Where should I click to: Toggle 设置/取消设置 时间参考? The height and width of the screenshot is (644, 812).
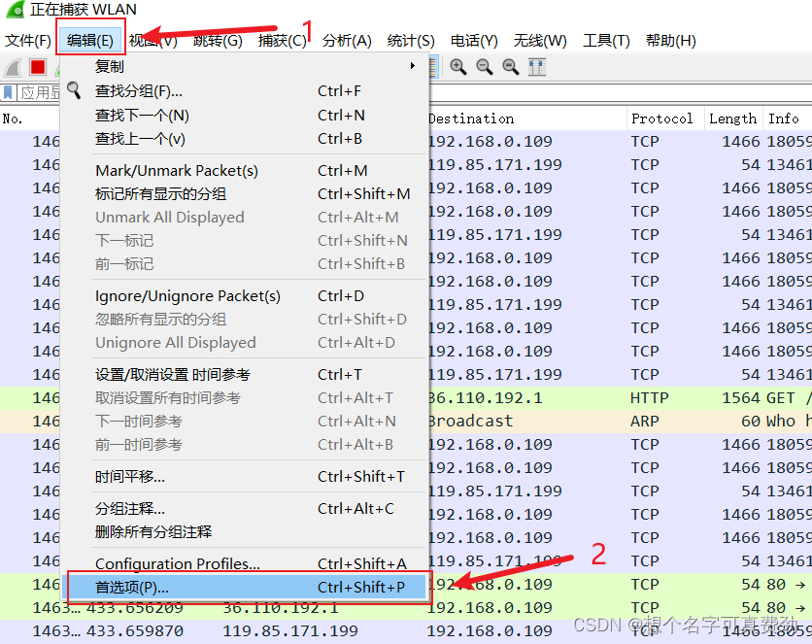pos(177,374)
